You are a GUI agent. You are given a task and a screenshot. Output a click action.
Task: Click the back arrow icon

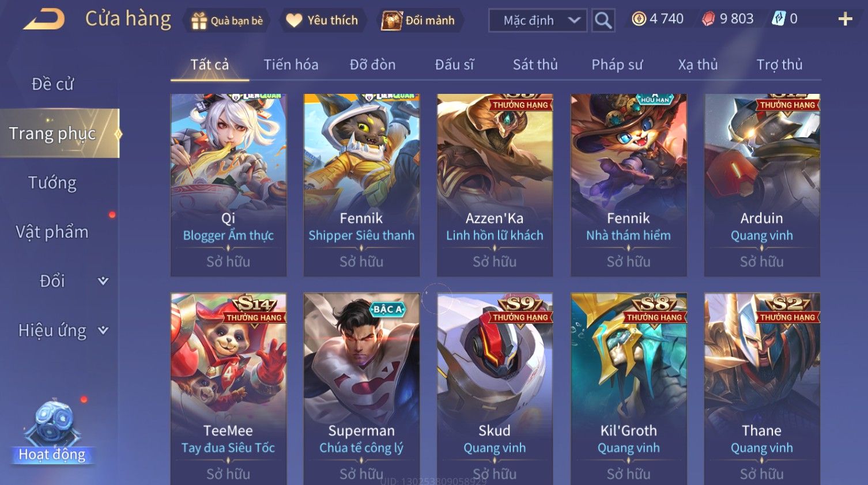[x=44, y=20]
